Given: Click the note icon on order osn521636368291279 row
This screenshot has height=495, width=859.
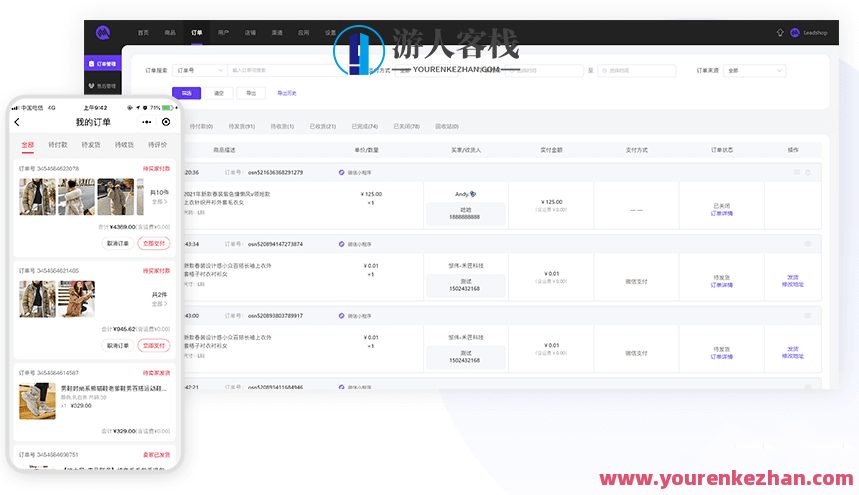Looking at the screenshot, I should (797, 172).
